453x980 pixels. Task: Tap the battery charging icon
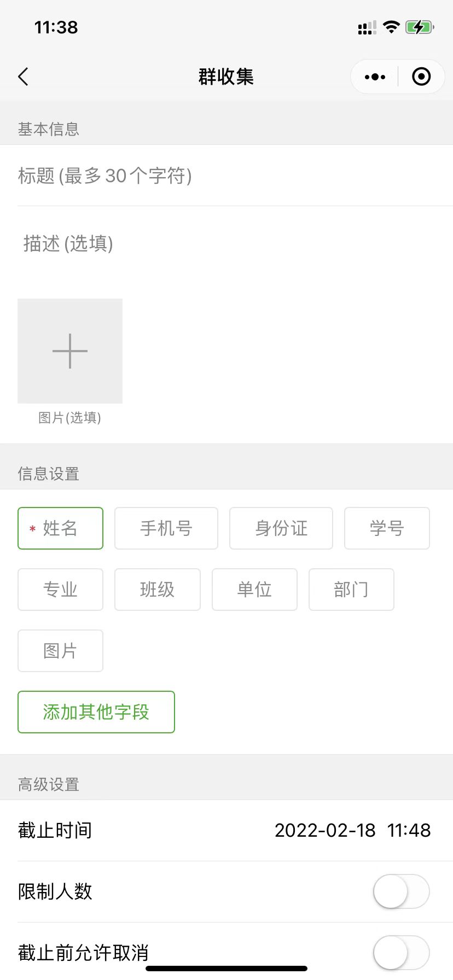[420, 27]
